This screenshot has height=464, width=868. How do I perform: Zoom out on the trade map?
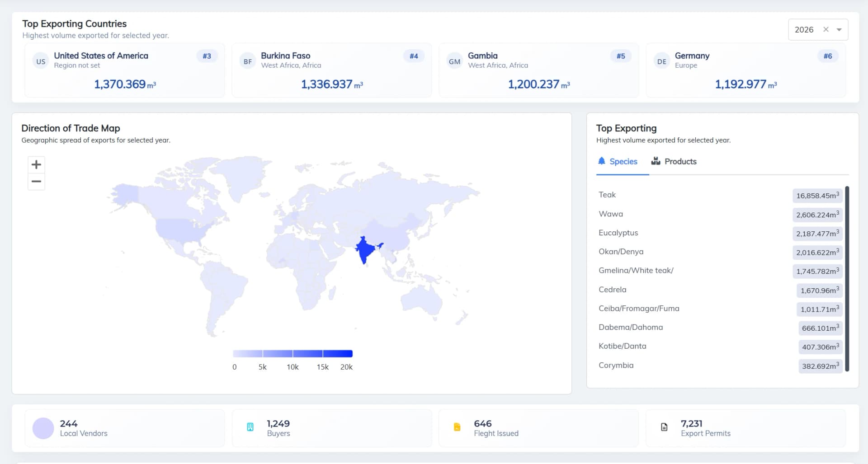coord(36,182)
